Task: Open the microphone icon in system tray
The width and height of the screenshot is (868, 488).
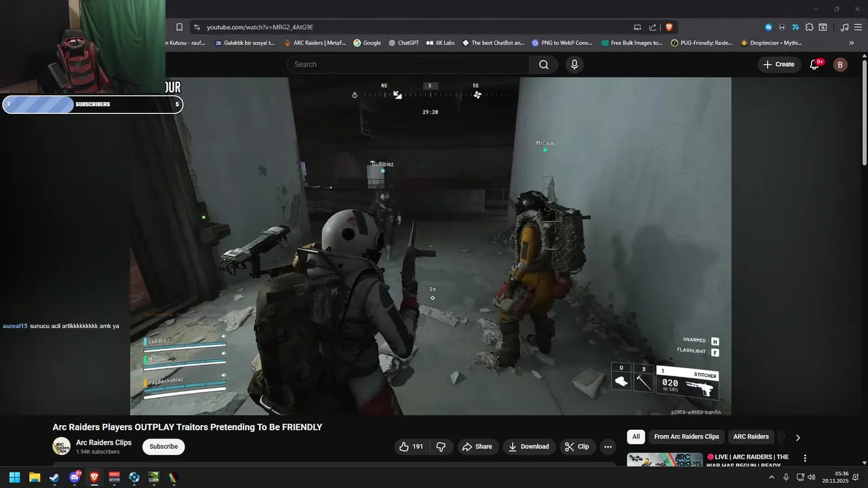Action: click(786, 477)
